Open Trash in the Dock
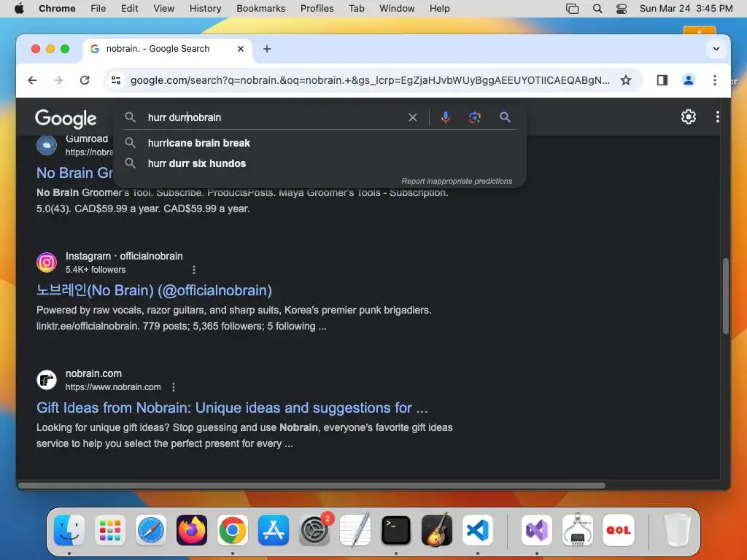 677,529
